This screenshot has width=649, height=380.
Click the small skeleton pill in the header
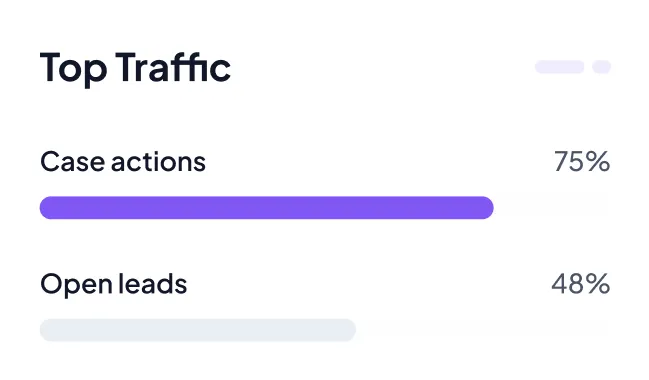coord(601,67)
